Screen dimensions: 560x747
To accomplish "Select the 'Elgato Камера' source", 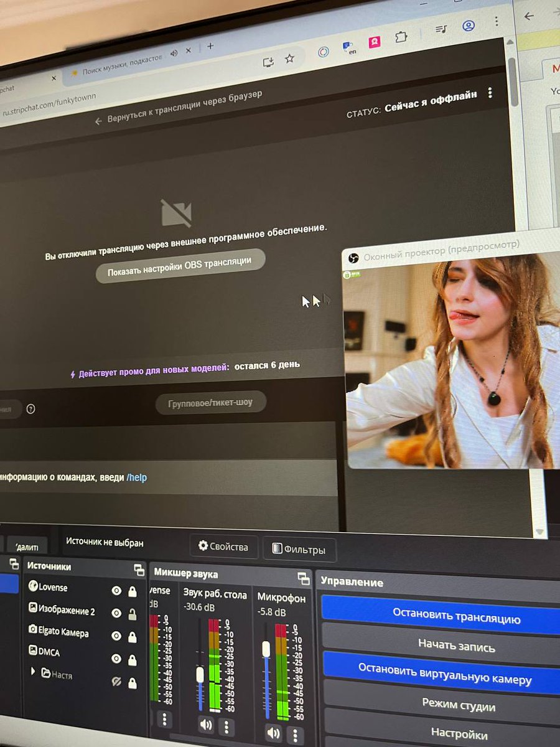I will (x=58, y=632).
